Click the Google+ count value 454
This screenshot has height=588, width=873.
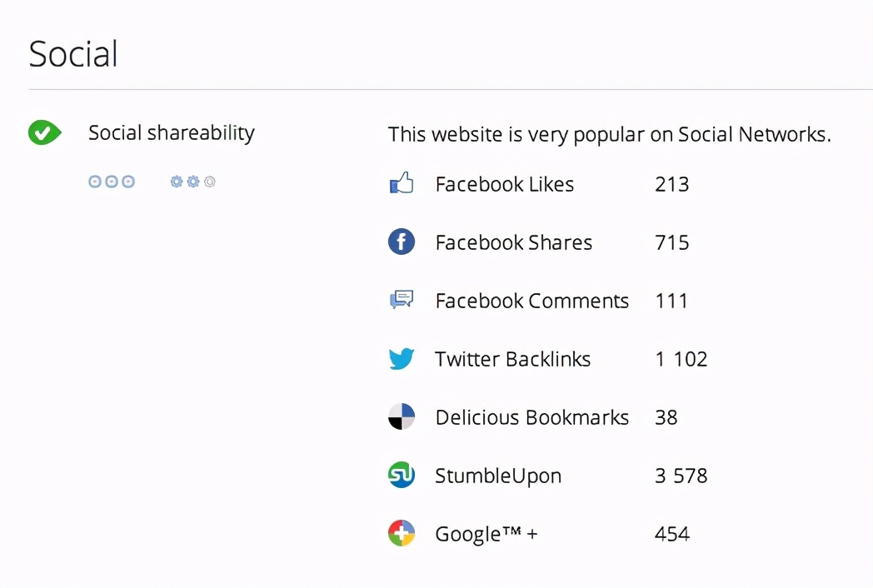tap(672, 535)
